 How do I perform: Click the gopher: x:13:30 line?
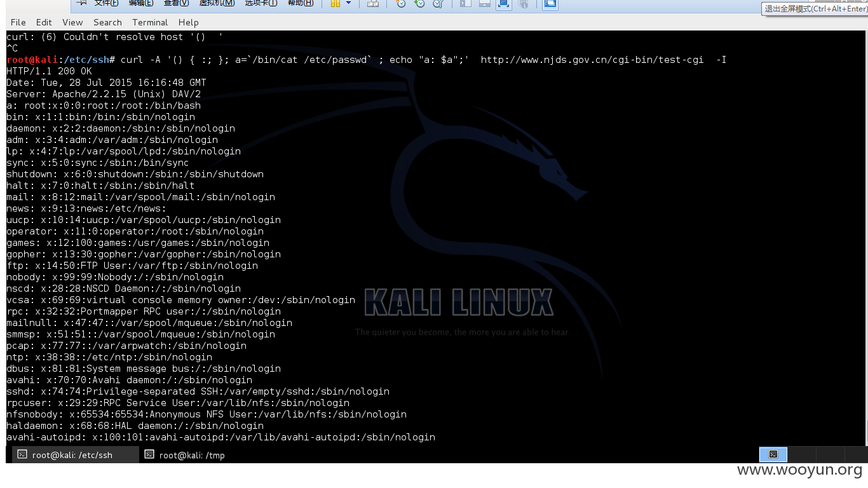pos(144,254)
